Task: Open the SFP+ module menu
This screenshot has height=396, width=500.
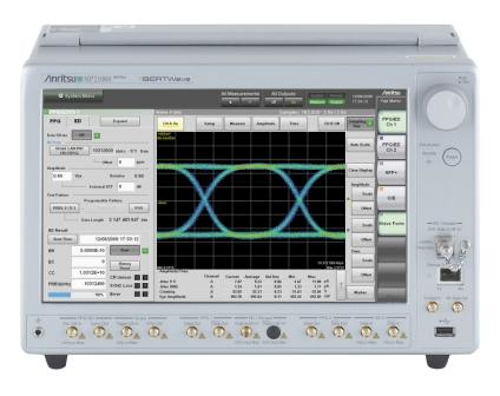Action: pos(391,173)
